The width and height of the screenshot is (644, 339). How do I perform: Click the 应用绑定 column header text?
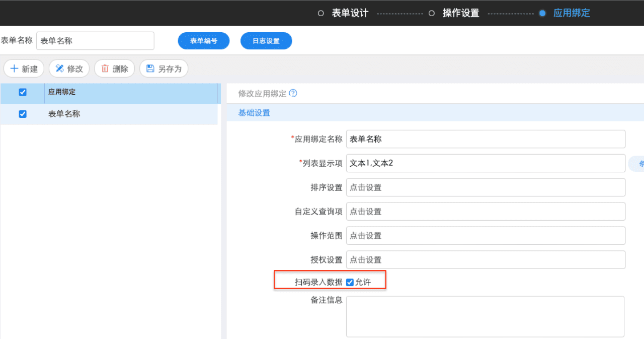[x=62, y=92]
